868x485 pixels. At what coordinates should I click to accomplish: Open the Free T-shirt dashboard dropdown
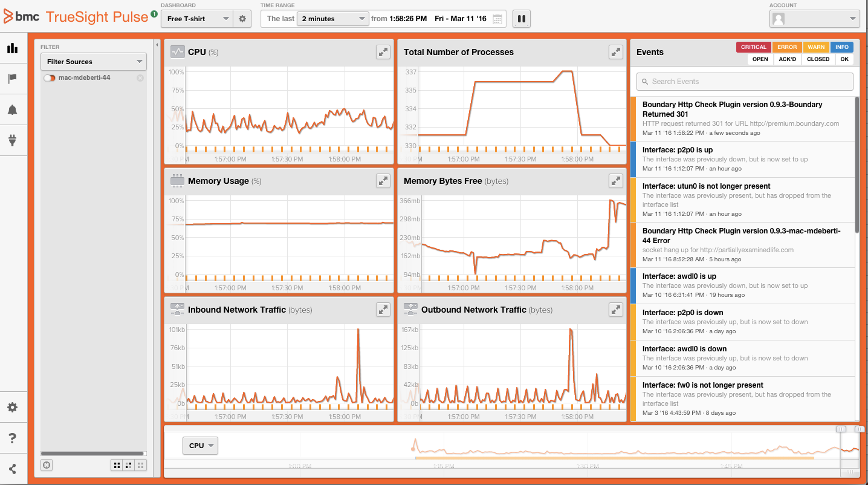tap(197, 19)
